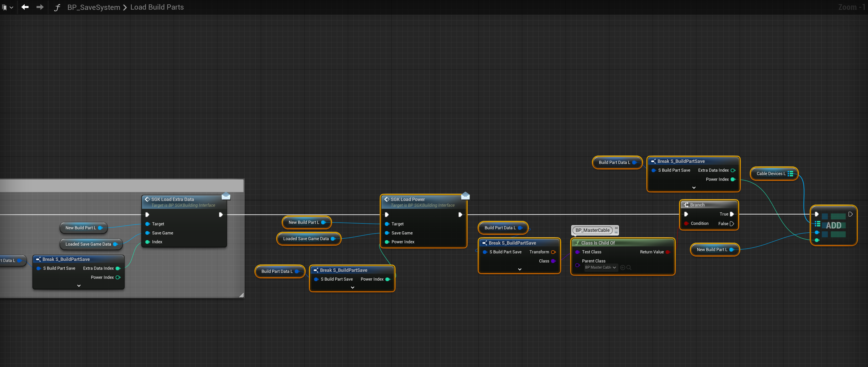Viewport: 868px width, 367px height.
Task: Expand the Break S_BuildPartSave node under SGK Load Power
Action: (x=352, y=287)
